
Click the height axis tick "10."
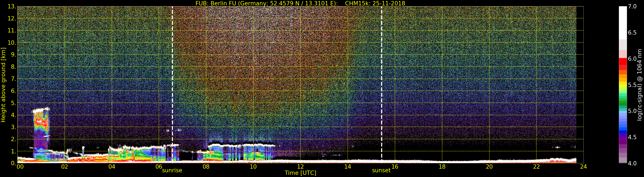12,43
